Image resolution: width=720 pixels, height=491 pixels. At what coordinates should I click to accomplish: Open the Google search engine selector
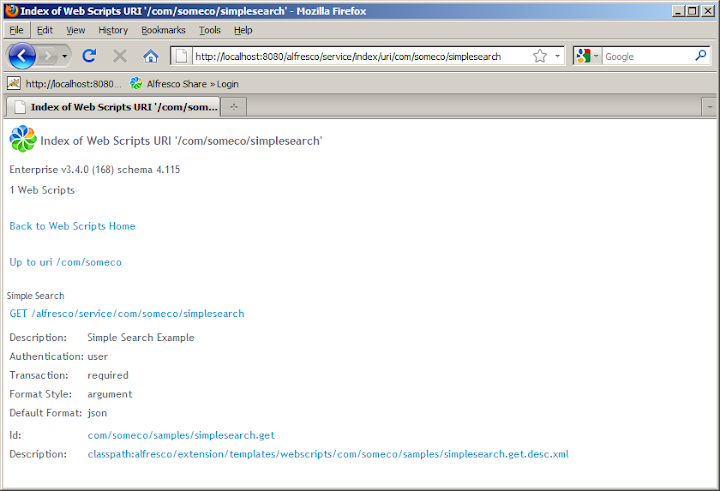coord(587,56)
